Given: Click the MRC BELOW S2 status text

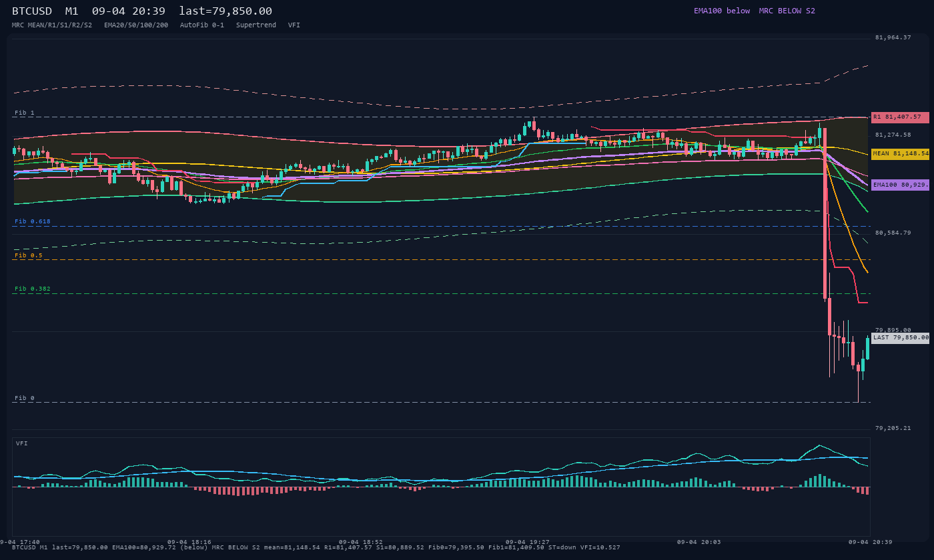Looking at the screenshot, I should pyautogui.click(x=787, y=11).
